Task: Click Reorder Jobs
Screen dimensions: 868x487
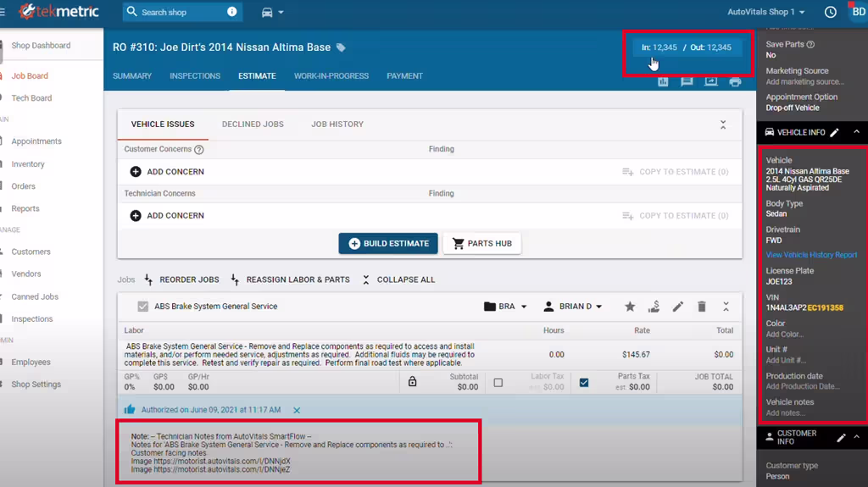Action: pyautogui.click(x=181, y=279)
